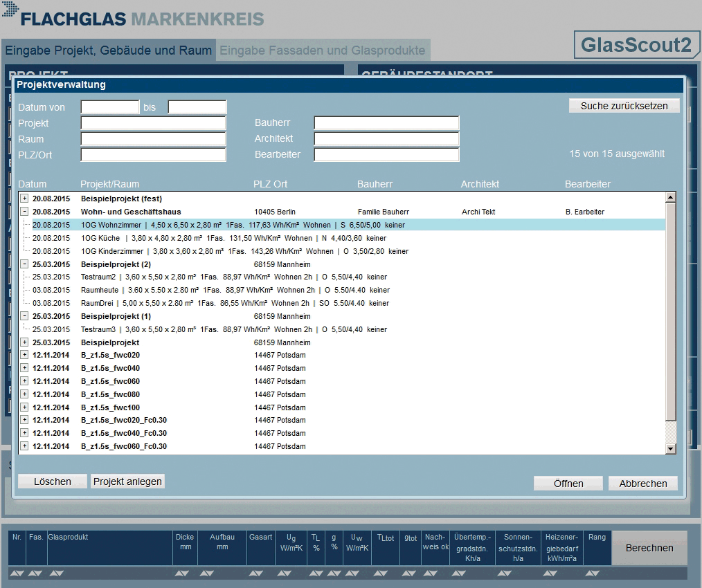
Task: Click the Flachglas dotted arrow logo icon
Action: pyautogui.click(x=10, y=10)
